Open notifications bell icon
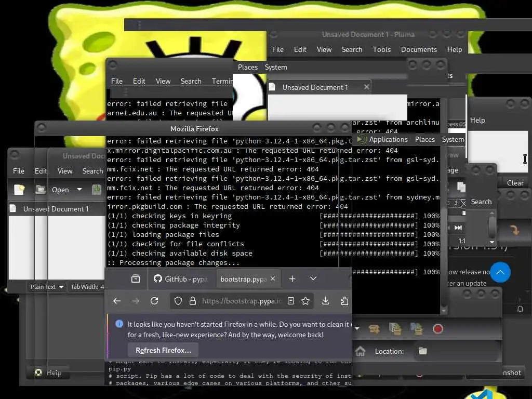Screen dimensions: 532x399 click(520, 309)
